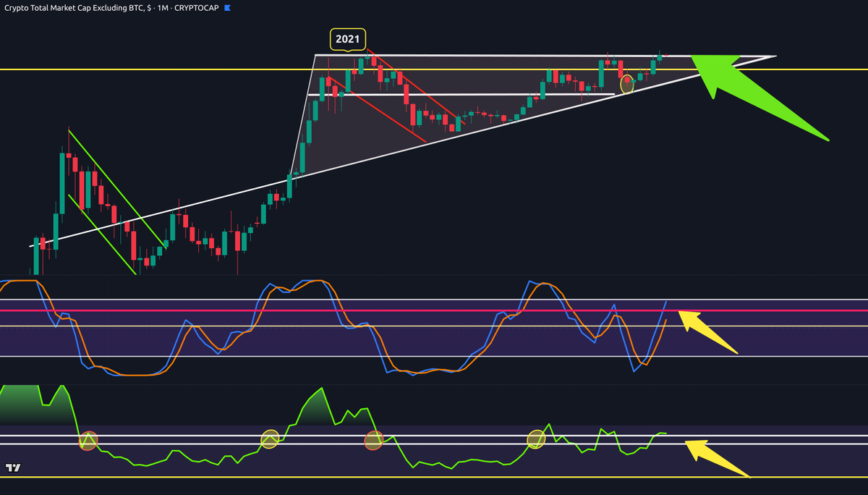Viewport: 868px width, 495px height.
Task: Click the 2021 text annotation
Action: (x=349, y=39)
